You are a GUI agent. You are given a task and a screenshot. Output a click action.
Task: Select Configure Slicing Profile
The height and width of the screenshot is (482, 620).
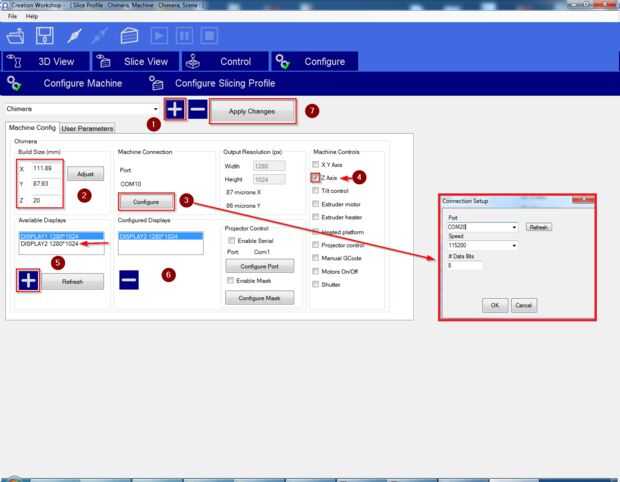pyautogui.click(x=212, y=83)
